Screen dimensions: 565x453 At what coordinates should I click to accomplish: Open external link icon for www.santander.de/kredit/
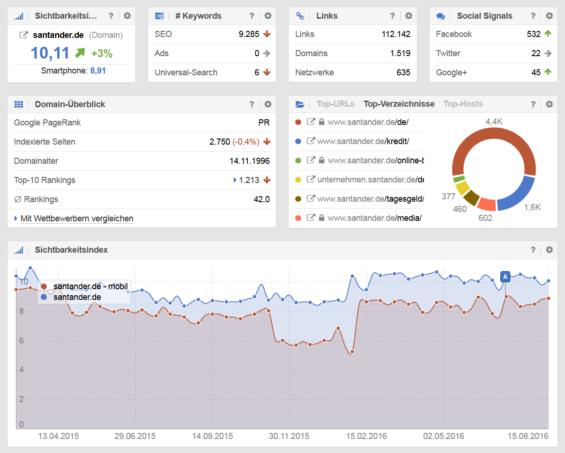click(x=311, y=141)
